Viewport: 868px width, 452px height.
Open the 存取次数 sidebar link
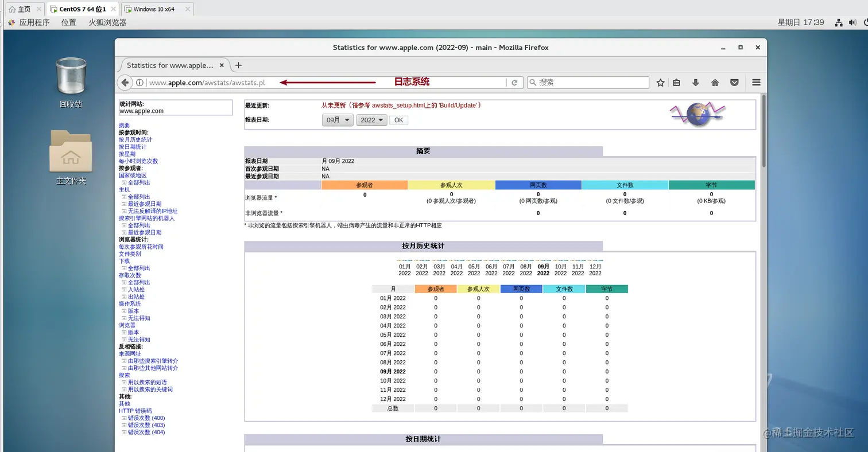tap(130, 275)
